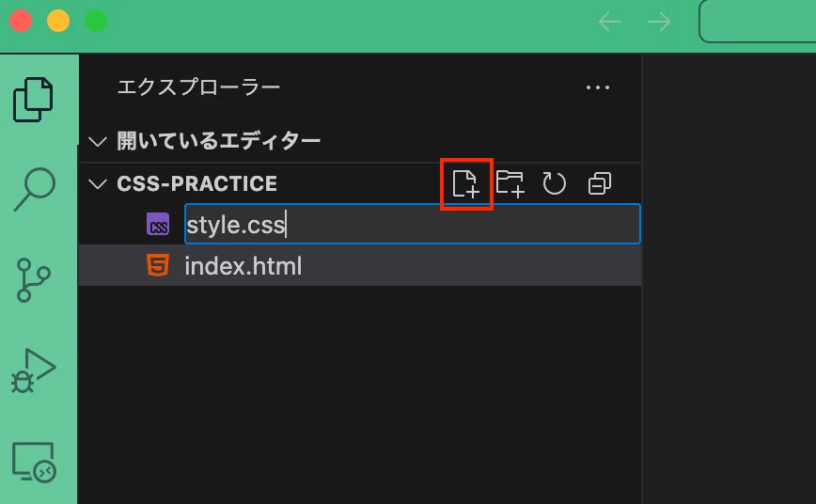Screen dimensions: 816x504
Task: Click the purple CSS file icon
Action: pos(158,225)
